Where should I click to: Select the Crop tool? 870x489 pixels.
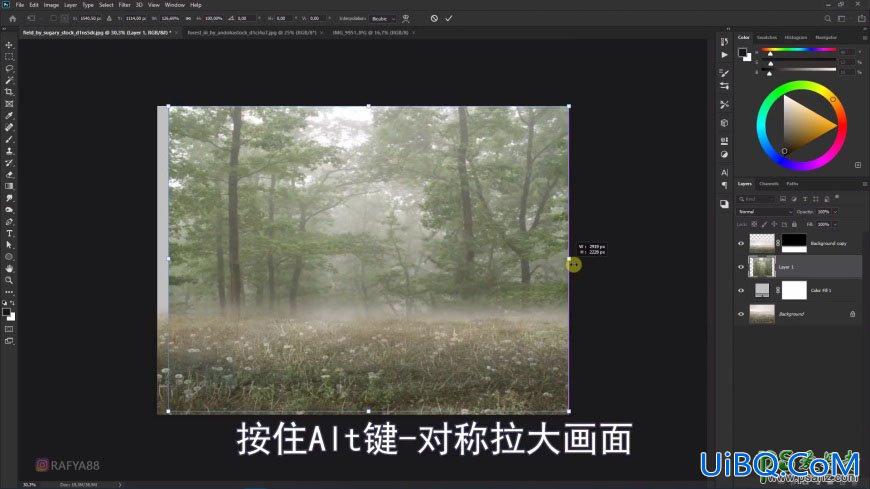tap(9, 92)
